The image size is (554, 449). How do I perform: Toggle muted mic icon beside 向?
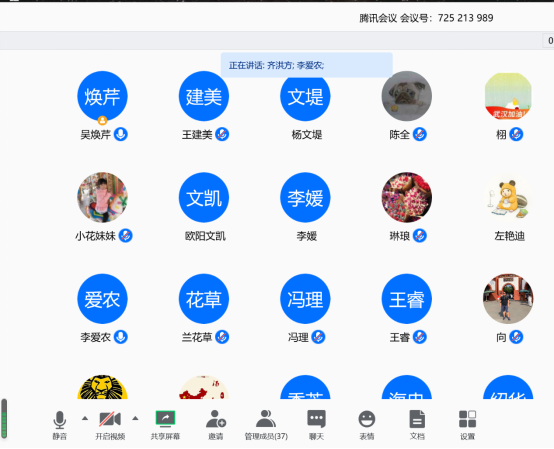tap(516, 337)
